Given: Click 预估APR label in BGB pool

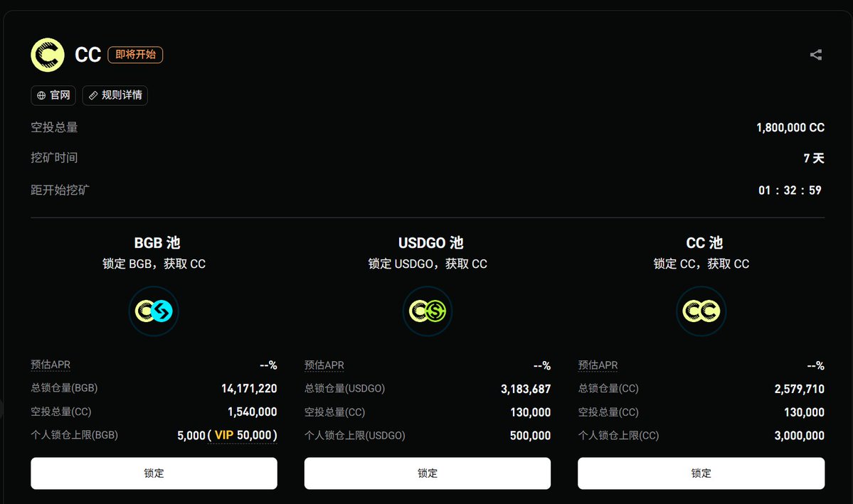Looking at the screenshot, I should click(x=51, y=364).
